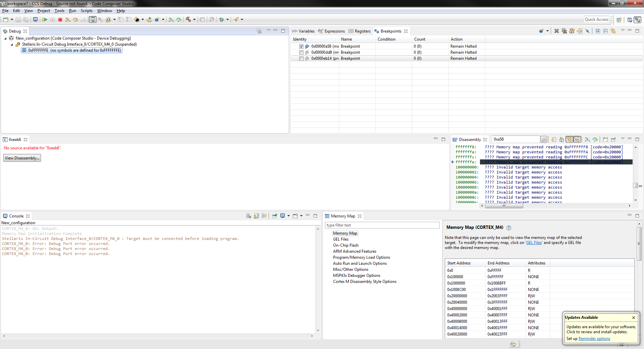Click the Disassembly Home icon
Viewport: 644px width, 349px height.
pyautogui.click(x=561, y=139)
